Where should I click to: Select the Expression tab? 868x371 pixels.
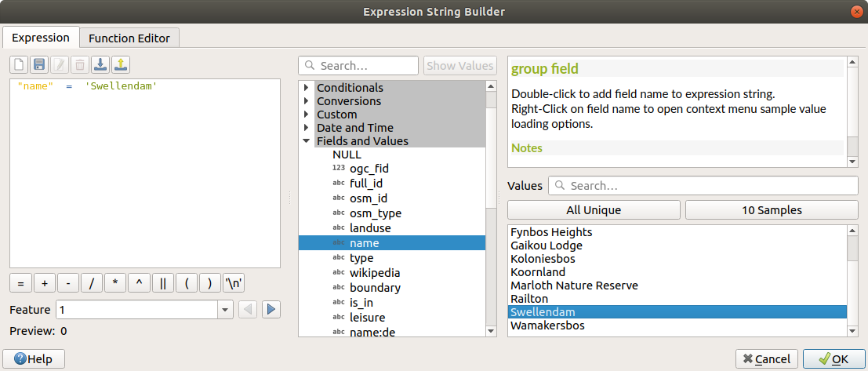(41, 38)
